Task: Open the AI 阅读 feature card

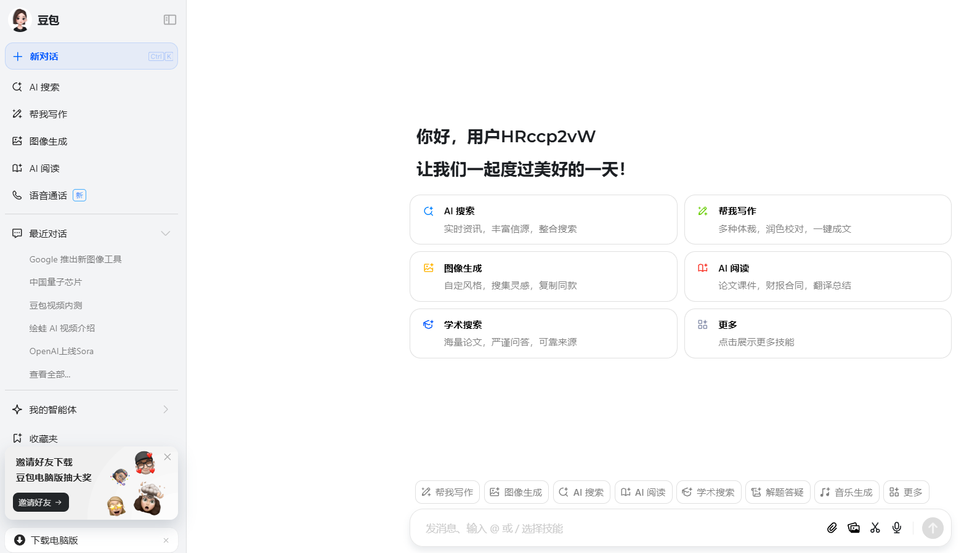Action: click(817, 276)
